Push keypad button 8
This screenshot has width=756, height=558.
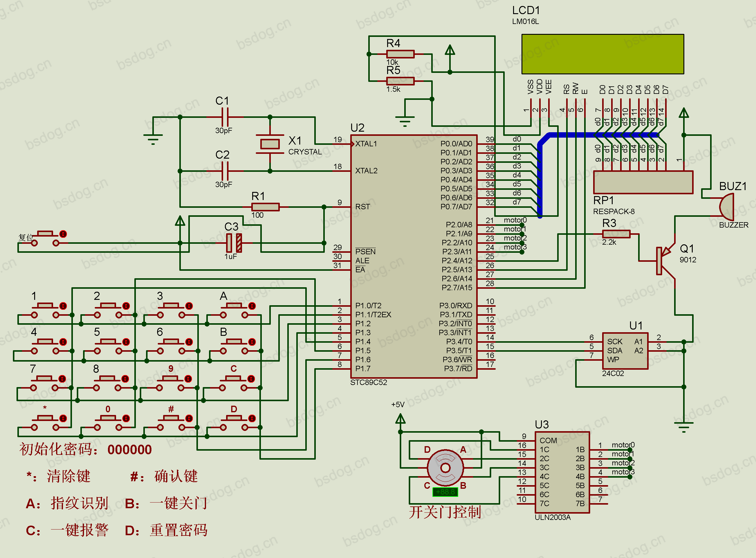pos(107,379)
